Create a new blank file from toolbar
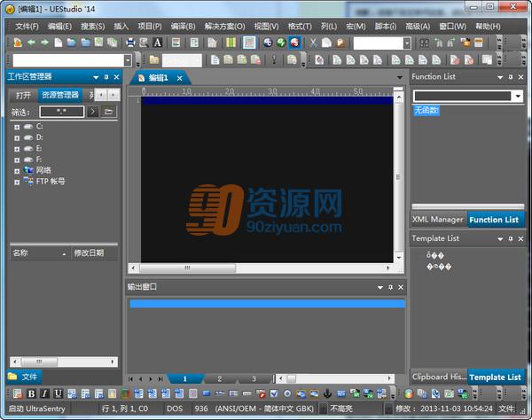Image resolution: width=532 pixels, height=420 pixels. pyautogui.click(x=59, y=43)
